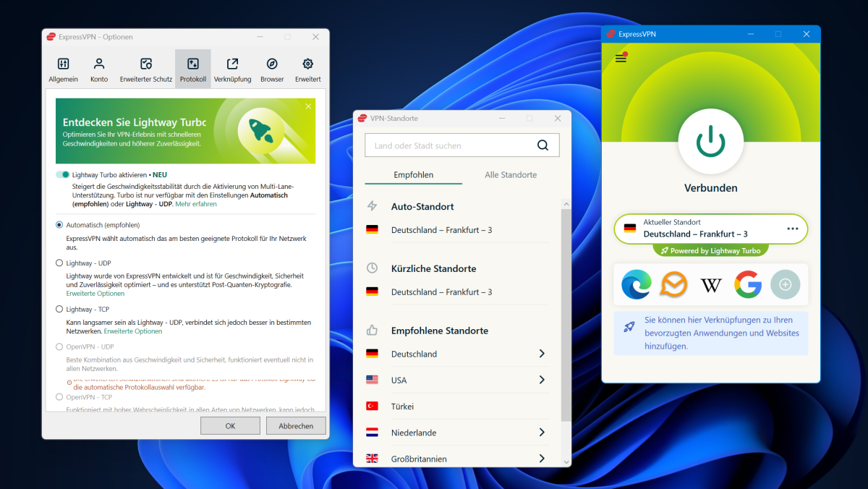This screenshot has height=489, width=868.
Task: Click the thumbs-up Empfohlene Standorte icon
Action: (x=373, y=331)
